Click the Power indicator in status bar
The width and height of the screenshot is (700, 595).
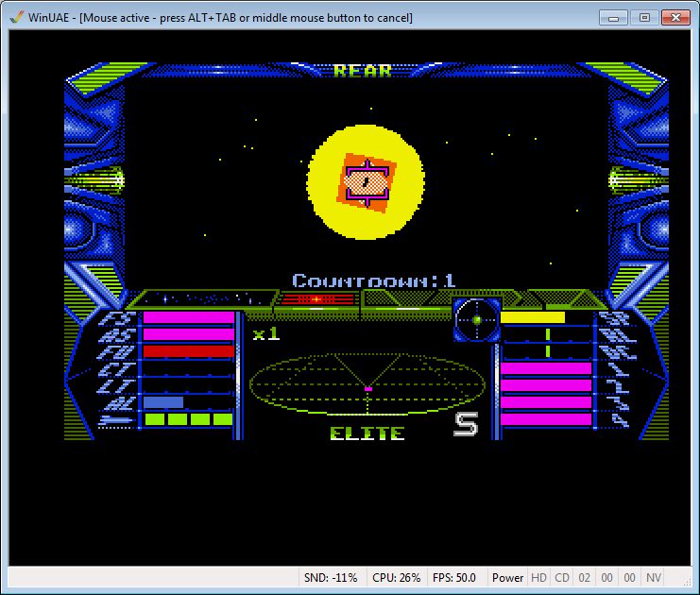[x=507, y=578]
